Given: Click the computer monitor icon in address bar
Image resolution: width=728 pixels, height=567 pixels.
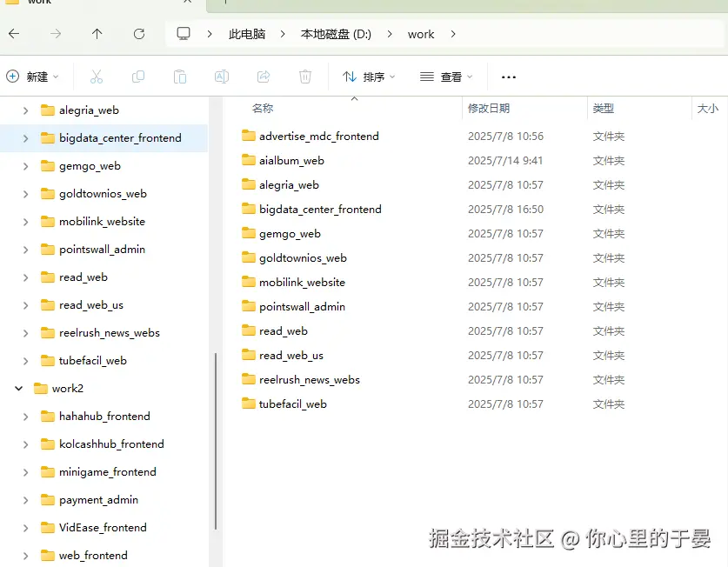Looking at the screenshot, I should [184, 34].
